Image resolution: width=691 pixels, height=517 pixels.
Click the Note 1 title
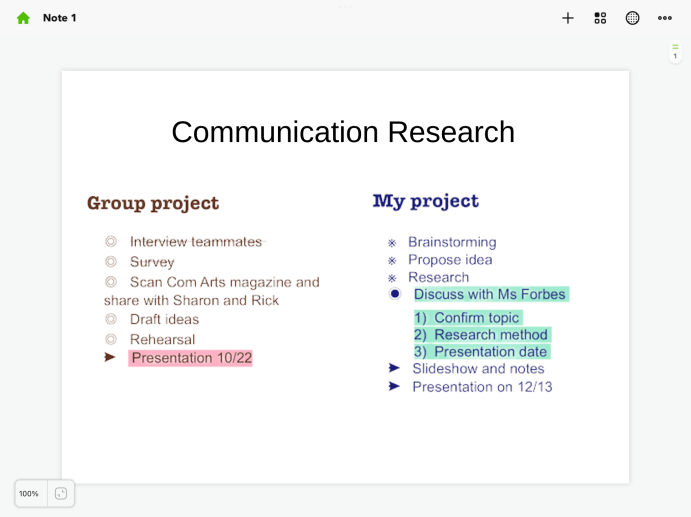click(x=59, y=18)
